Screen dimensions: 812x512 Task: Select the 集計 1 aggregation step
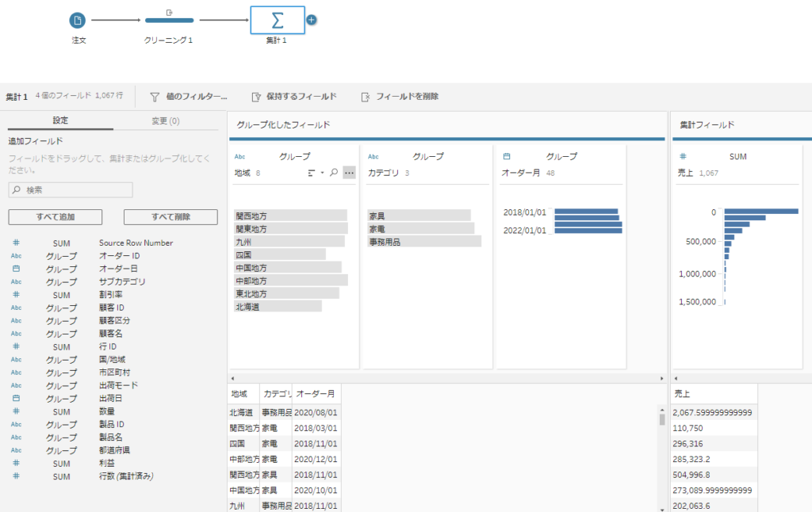277,21
